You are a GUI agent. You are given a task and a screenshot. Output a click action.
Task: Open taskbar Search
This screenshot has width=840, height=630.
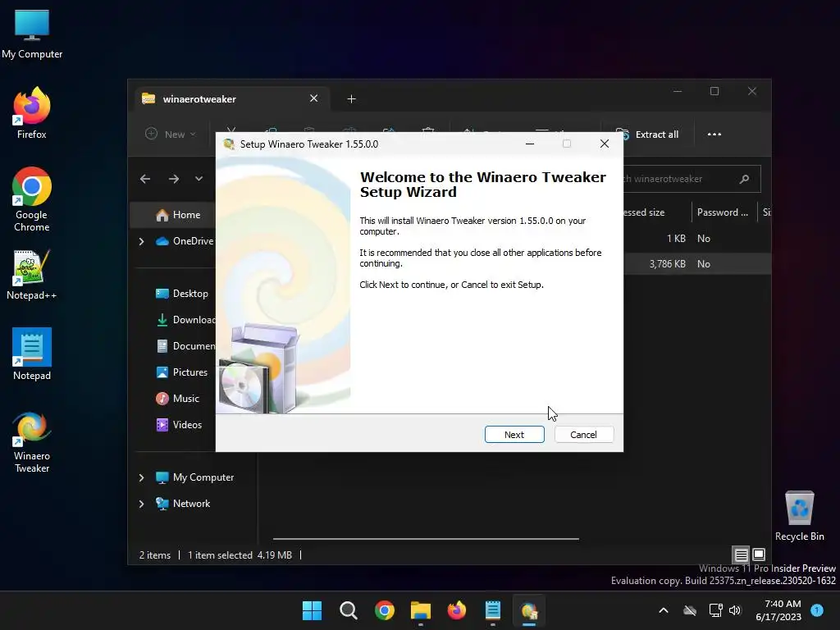[x=348, y=610]
